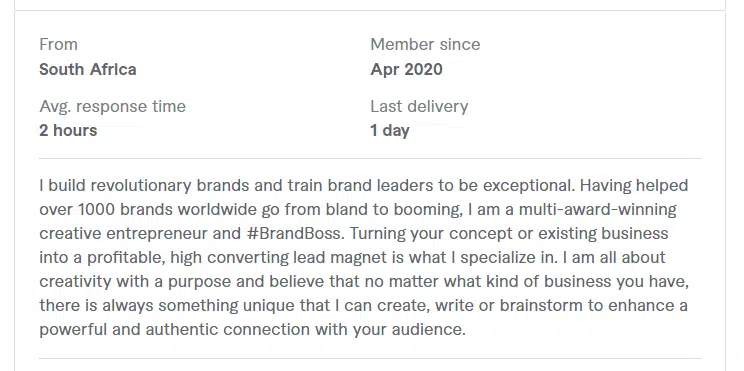744x371 pixels.
Task: Click the "Member since" label
Action: tap(425, 45)
